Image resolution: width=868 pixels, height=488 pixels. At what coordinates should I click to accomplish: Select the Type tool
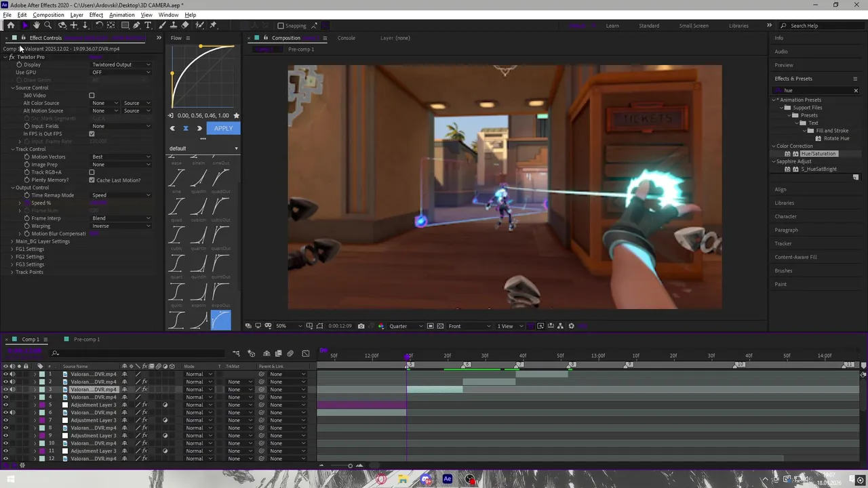coord(148,25)
